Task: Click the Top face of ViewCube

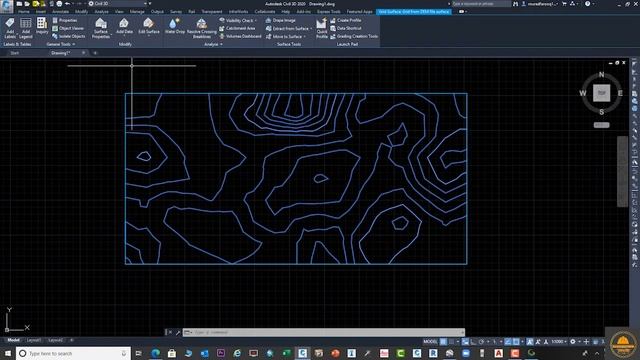Action: (x=601, y=93)
